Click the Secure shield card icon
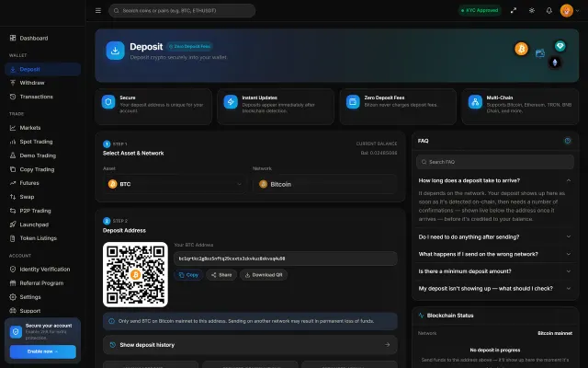This screenshot has width=588, height=368. click(x=108, y=102)
